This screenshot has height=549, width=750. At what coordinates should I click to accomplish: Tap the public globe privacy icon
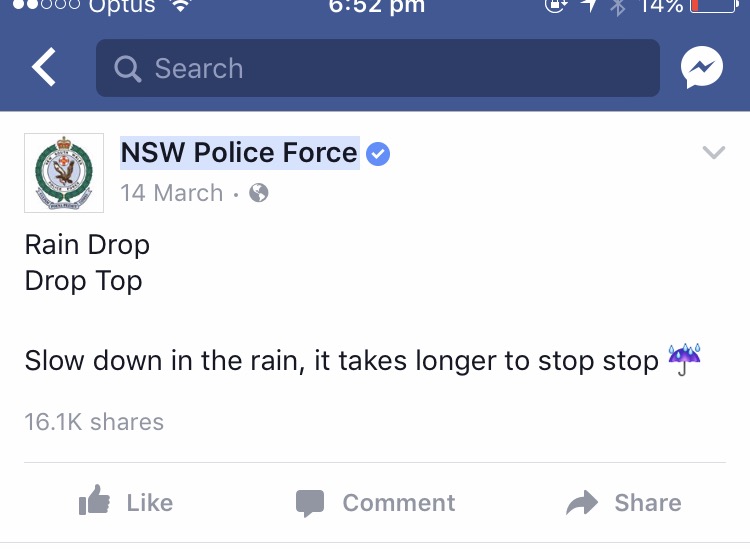coord(259,193)
